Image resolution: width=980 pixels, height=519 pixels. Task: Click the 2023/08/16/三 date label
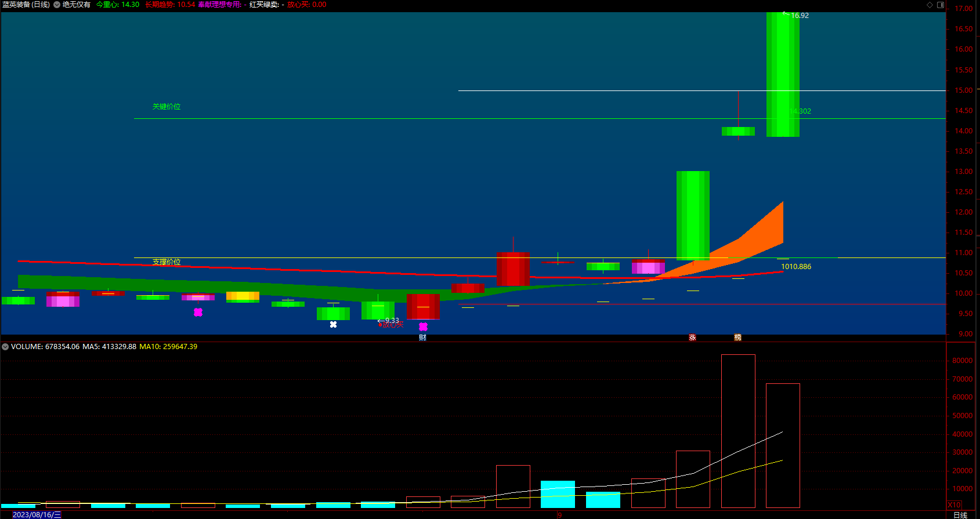pyautogui.click(x=37, y=515)
